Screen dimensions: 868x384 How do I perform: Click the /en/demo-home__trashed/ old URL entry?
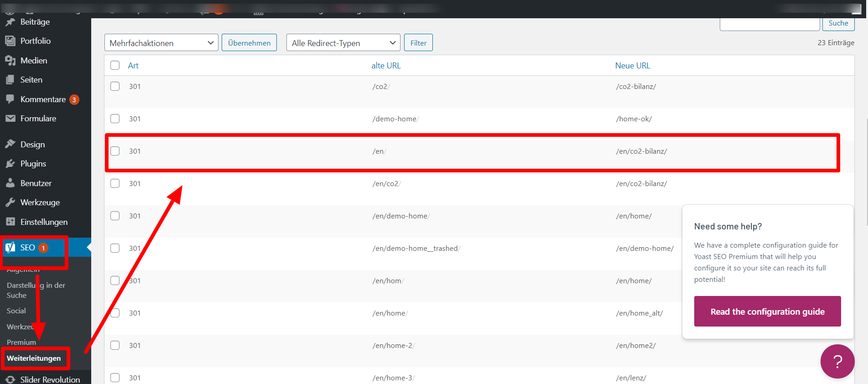(x=416, y=249)
